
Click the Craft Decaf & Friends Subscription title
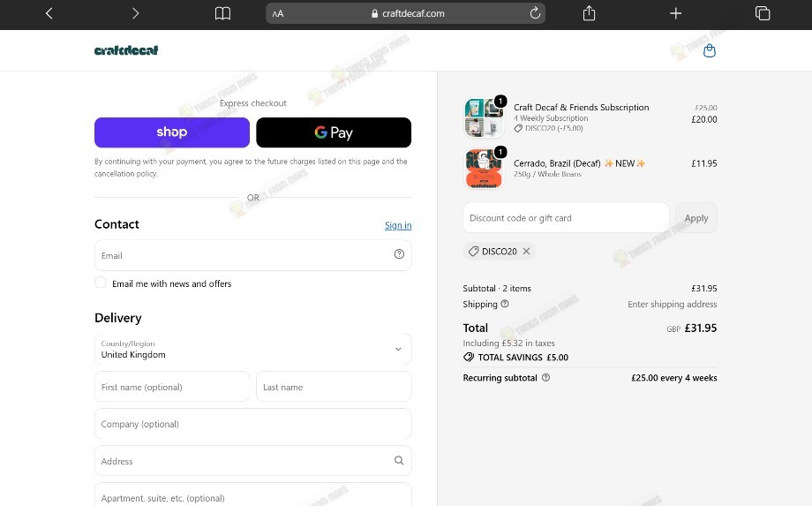pos(581,107)
